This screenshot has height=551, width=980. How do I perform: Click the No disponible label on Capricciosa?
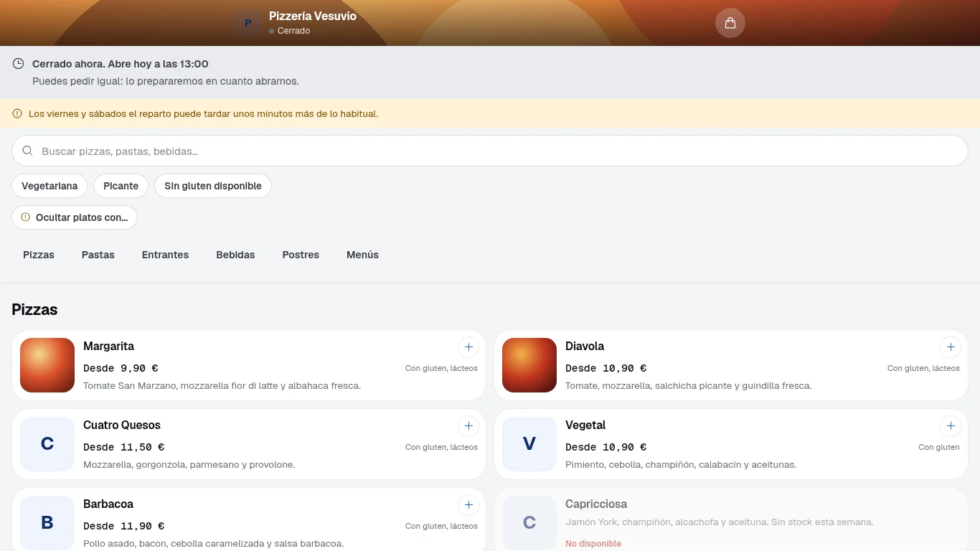pos(593,544)
